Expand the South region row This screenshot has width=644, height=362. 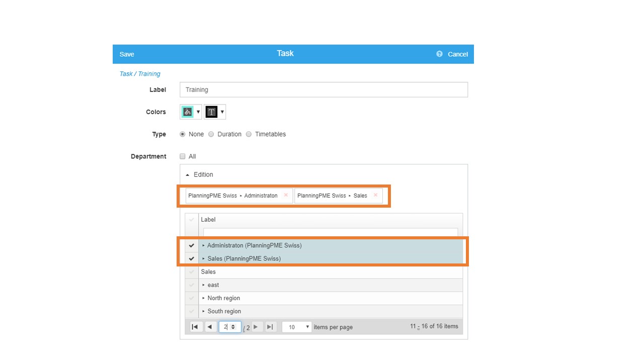pyautogui.click(x=204, y=311)
